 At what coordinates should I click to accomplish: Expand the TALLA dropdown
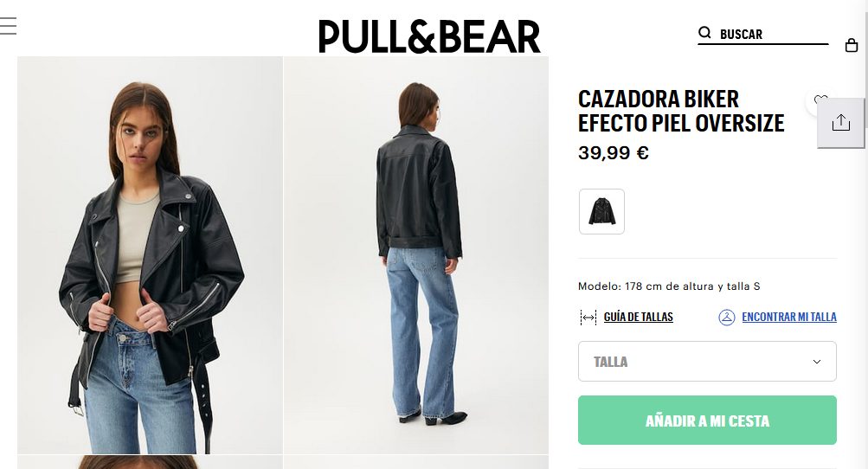coord(707,362)
